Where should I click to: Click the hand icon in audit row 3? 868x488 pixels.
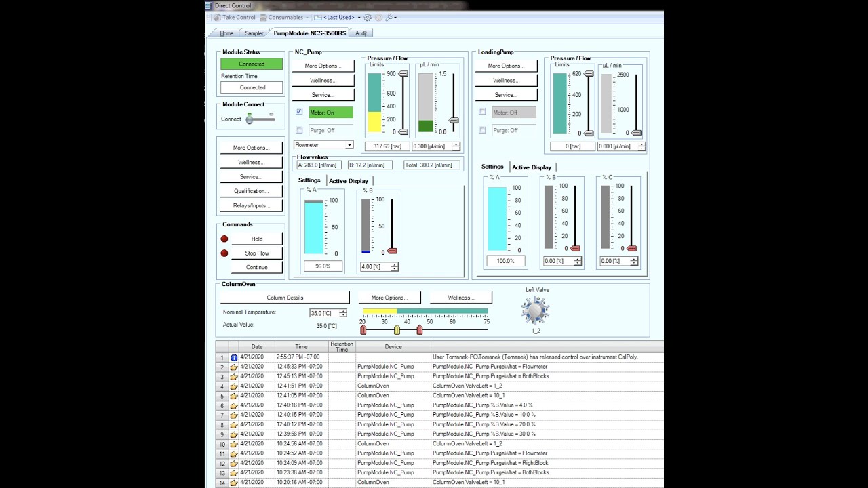(x=234, y=376)
